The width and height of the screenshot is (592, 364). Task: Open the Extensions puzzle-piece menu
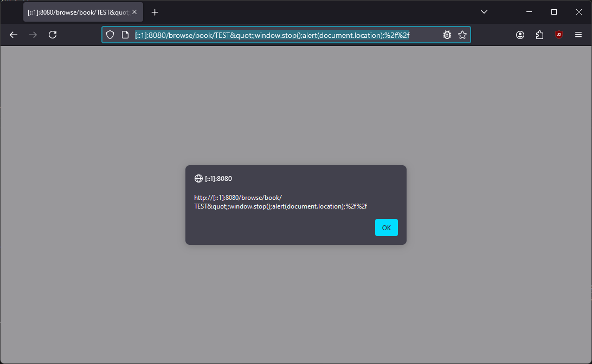[x=539, y=35]
